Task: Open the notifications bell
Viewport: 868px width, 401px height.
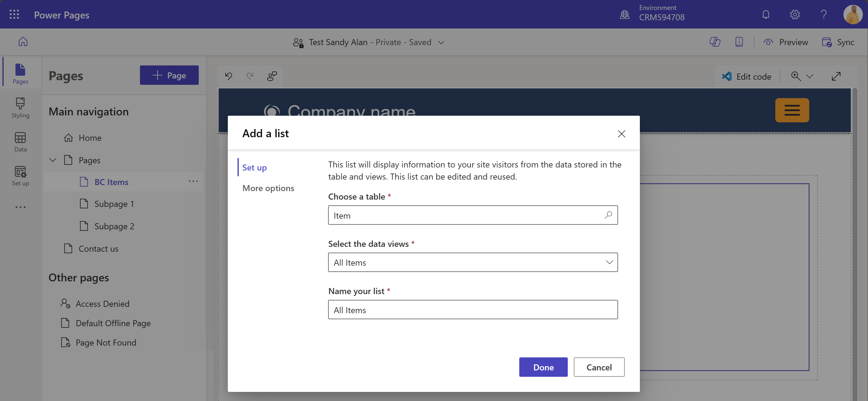Action: (766, 15)
